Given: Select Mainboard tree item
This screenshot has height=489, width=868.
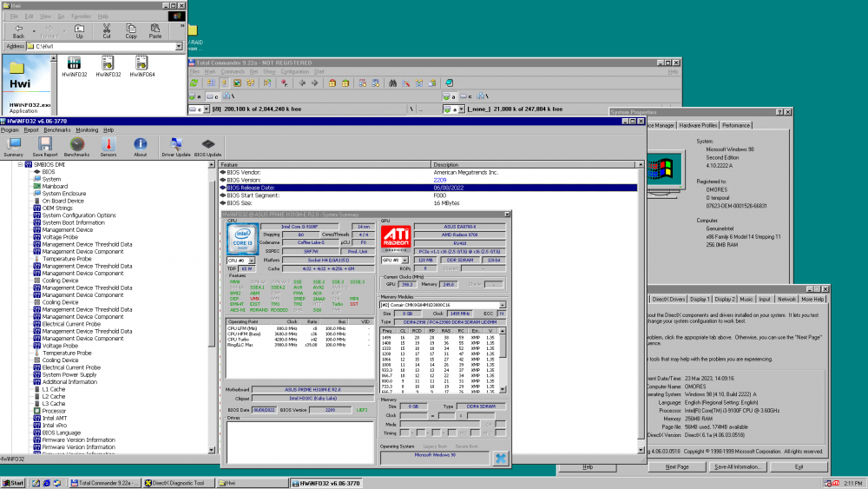Looking at the screenshot, I should (54, 187).
